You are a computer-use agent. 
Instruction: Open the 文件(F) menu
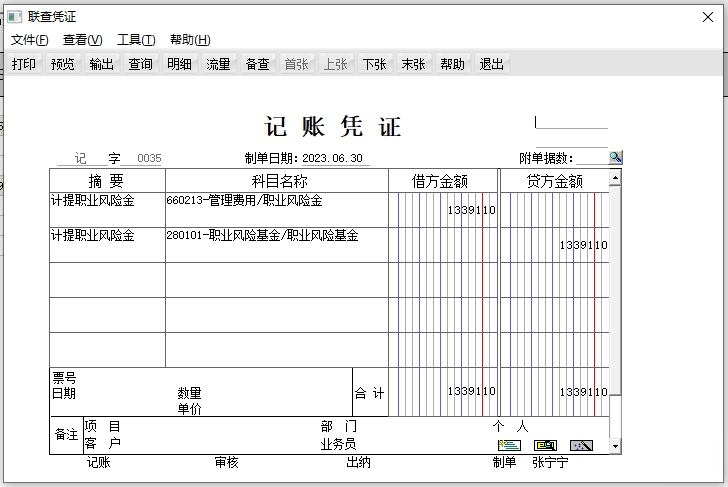[29, 40]
